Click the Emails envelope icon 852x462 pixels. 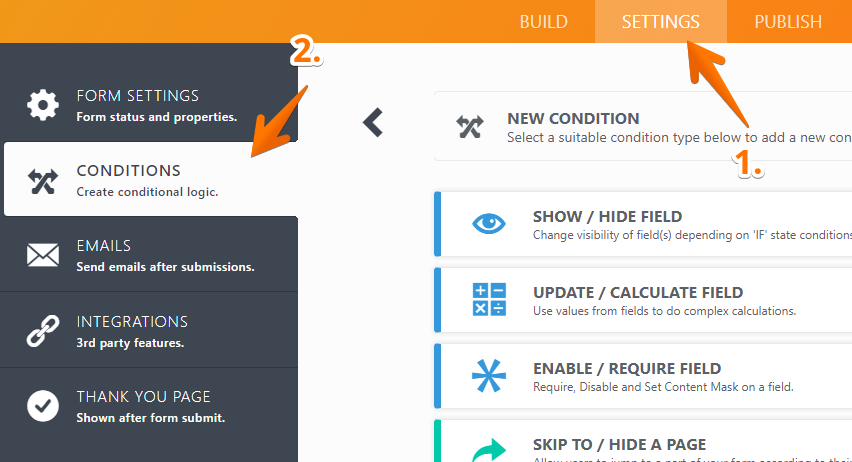(42, 256)
